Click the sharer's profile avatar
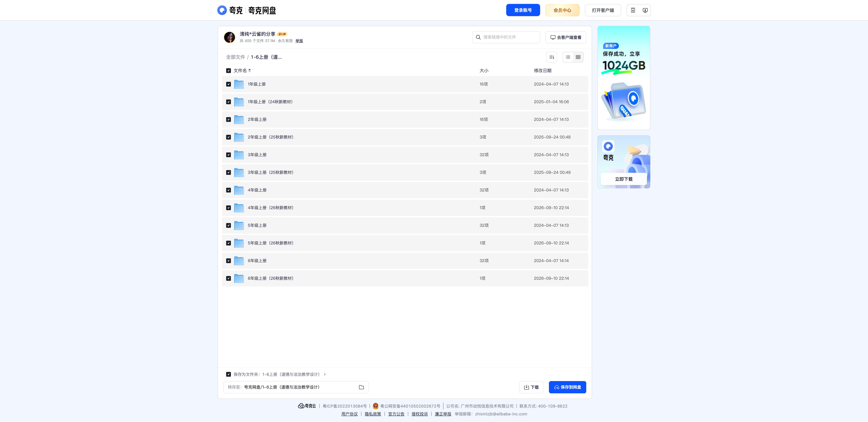Image resolution: width=868 pixels, height=422 pixels. pos(230,37)
